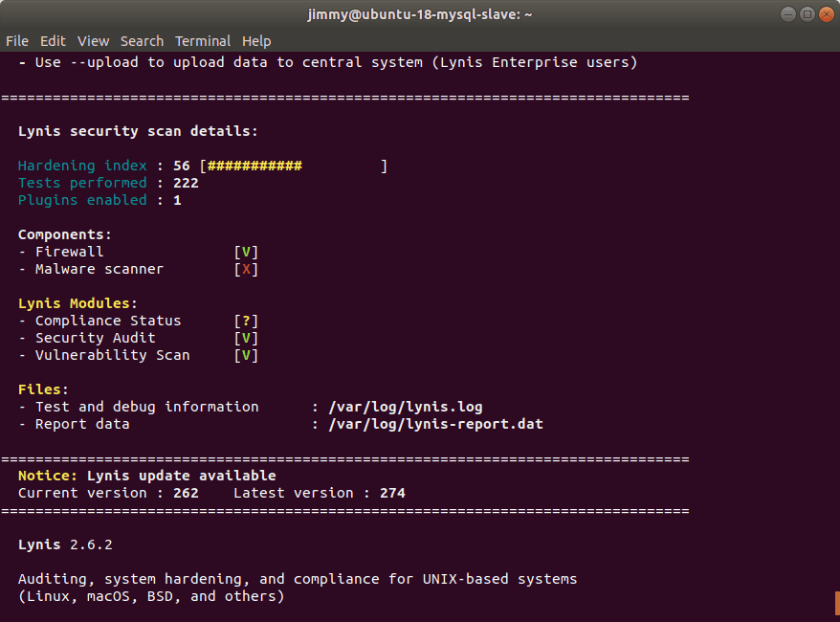
Task: Click the hardening index value "56"
Action: click(182, 167)
